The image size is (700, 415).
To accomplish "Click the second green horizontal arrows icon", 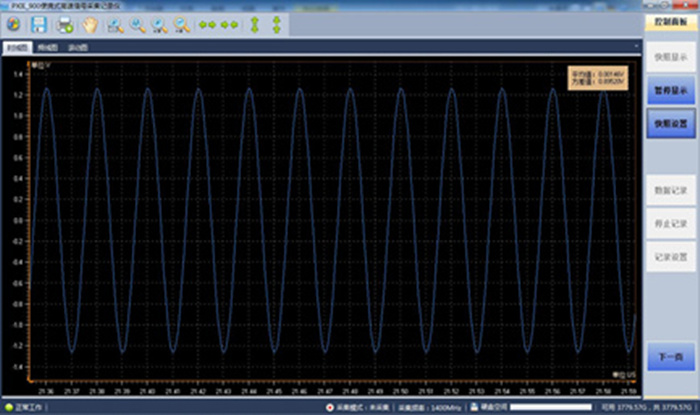I will coord(230,24).
